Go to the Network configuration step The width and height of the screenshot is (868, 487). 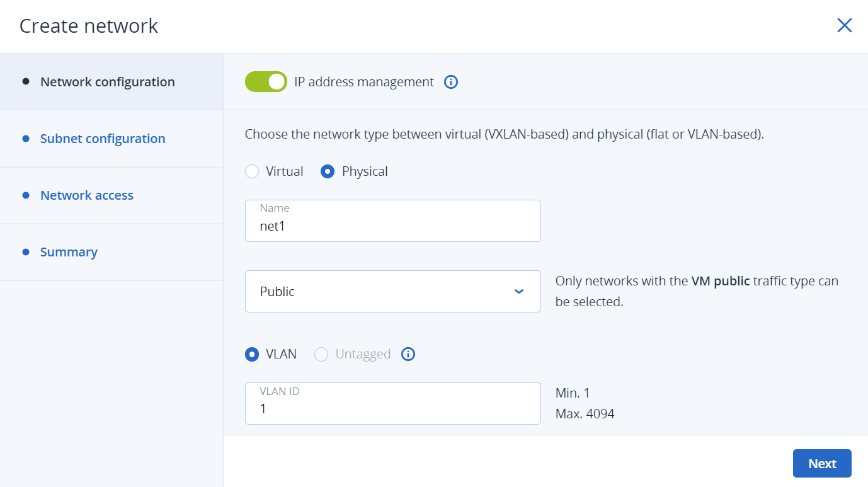pyautogui.click(x=107, y=82)
